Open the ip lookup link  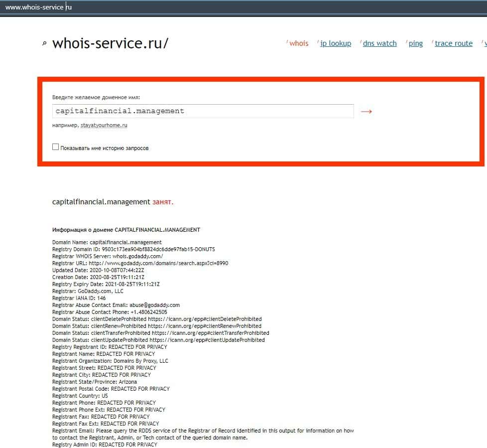[336, 43]
